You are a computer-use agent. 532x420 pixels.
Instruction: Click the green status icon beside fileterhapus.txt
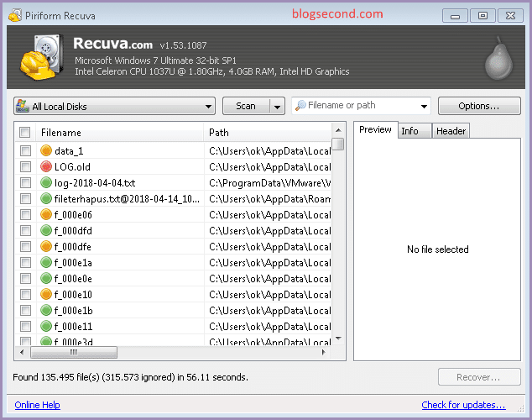pyautogui.click(x=46, y=198)
